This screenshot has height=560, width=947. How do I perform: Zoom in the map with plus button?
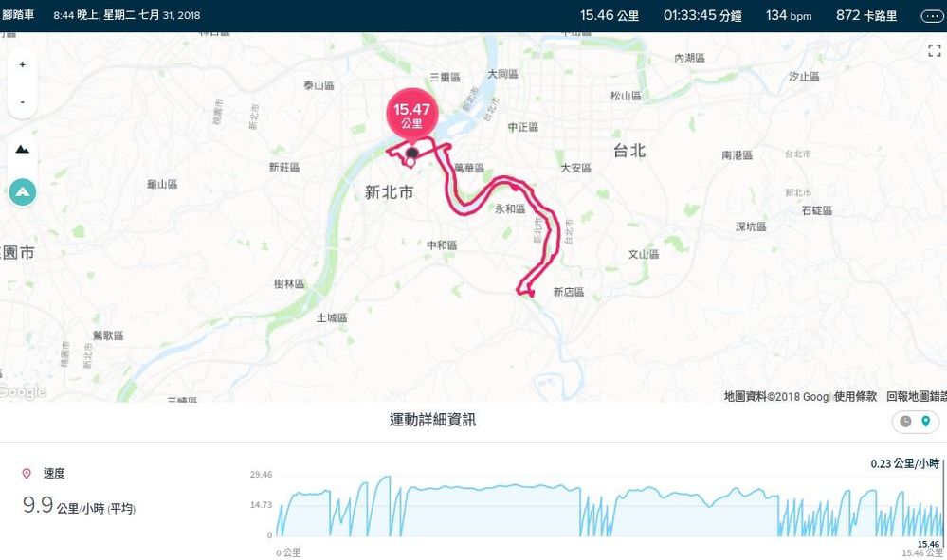coord(23,64)
